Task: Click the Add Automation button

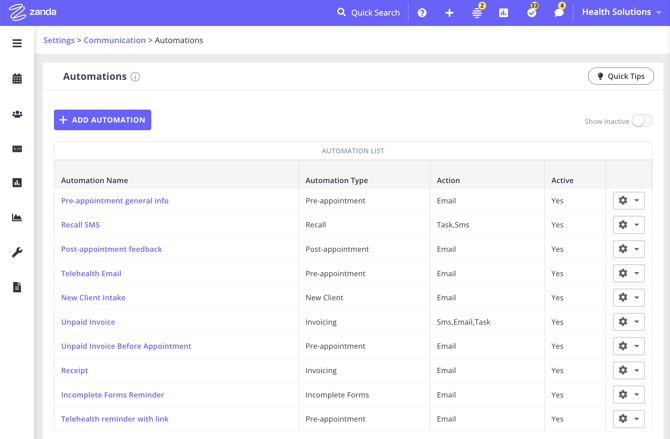Action: [102, 120]
